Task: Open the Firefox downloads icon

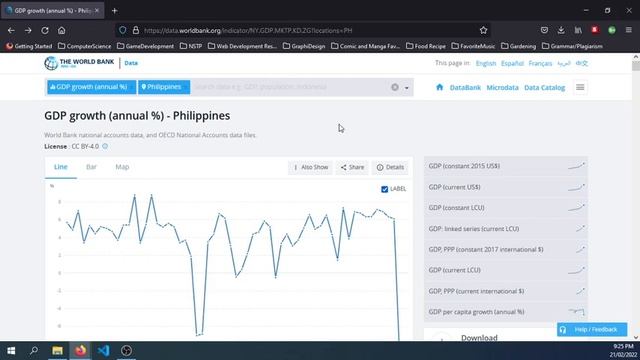Action: [x=561, y=30]
